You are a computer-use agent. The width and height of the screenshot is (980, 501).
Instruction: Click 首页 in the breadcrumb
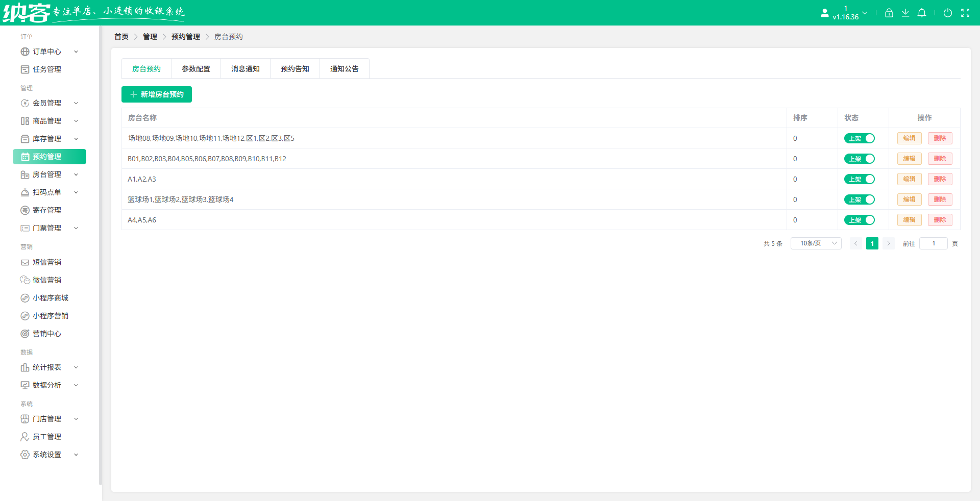(121, 37)
